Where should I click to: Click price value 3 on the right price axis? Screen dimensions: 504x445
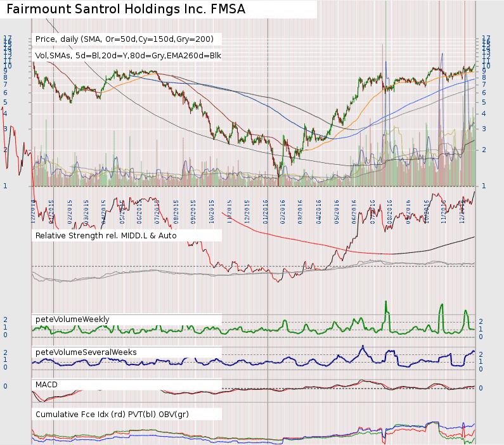click(484, 129)
